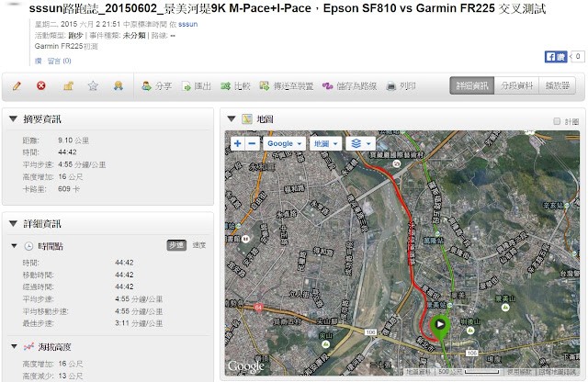Select the 步速 pace toggle
The height and width of the screenshot is (382, 588).
tap(176, 245)
